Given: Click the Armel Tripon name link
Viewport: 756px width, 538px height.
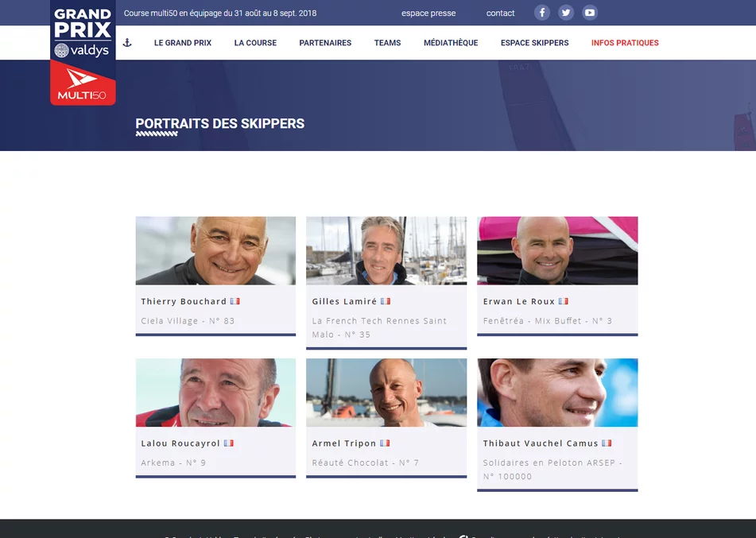Looking at the screenshot, I should [343, 443].
